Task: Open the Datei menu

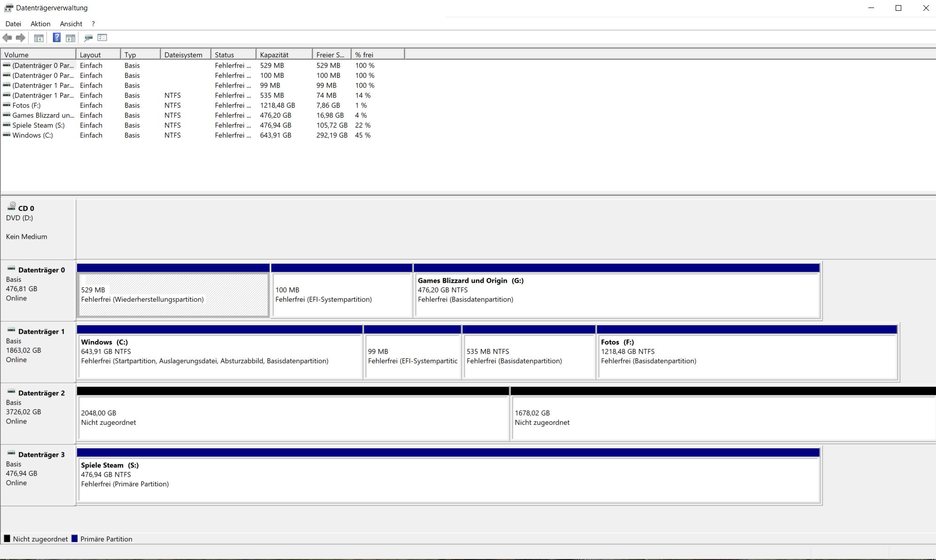Action: coord(13,23)
